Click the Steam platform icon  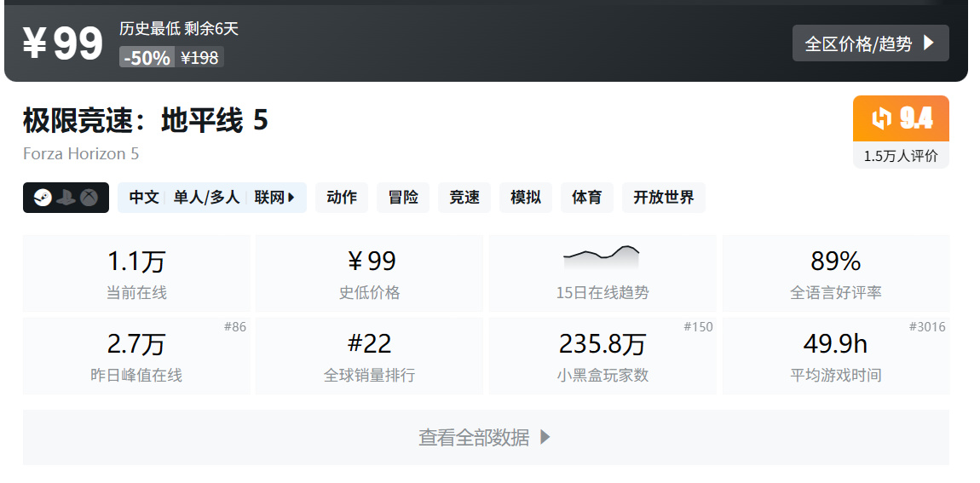(43, 198)
